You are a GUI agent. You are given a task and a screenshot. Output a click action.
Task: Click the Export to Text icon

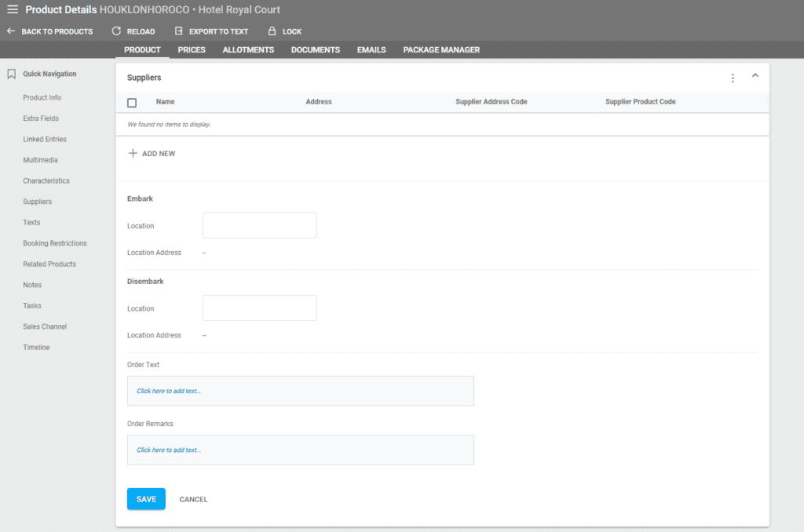click(179, 31)
